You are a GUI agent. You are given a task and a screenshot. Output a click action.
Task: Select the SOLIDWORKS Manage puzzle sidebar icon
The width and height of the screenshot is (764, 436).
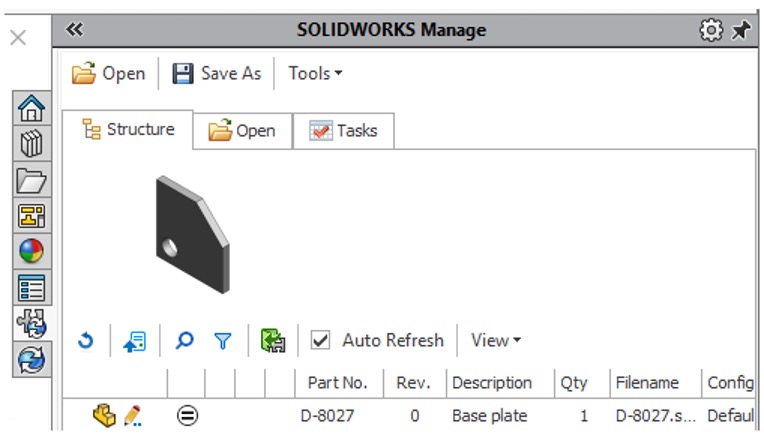pyautogui.click(x=32, y=323)
